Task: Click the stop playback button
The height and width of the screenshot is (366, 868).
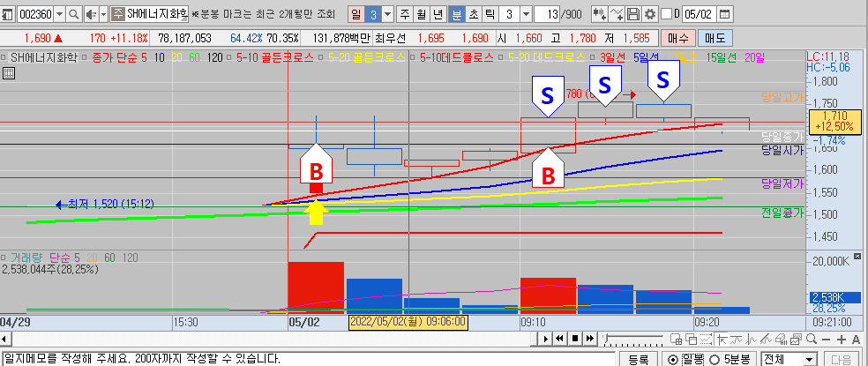Action: [x=575, y=339]
